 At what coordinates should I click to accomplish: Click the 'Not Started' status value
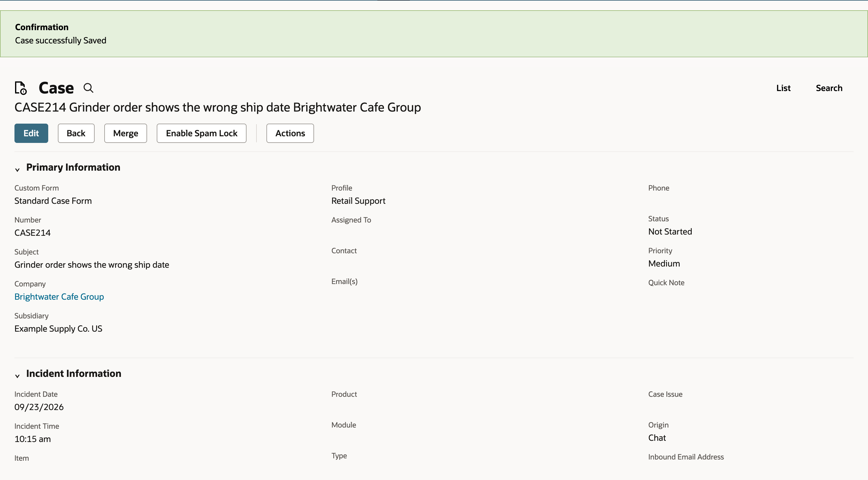tap(670, 232)
